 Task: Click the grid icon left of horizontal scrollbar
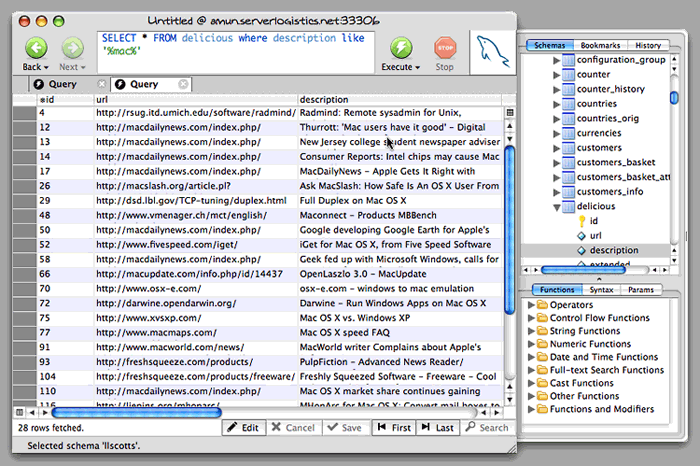point(19,412)
